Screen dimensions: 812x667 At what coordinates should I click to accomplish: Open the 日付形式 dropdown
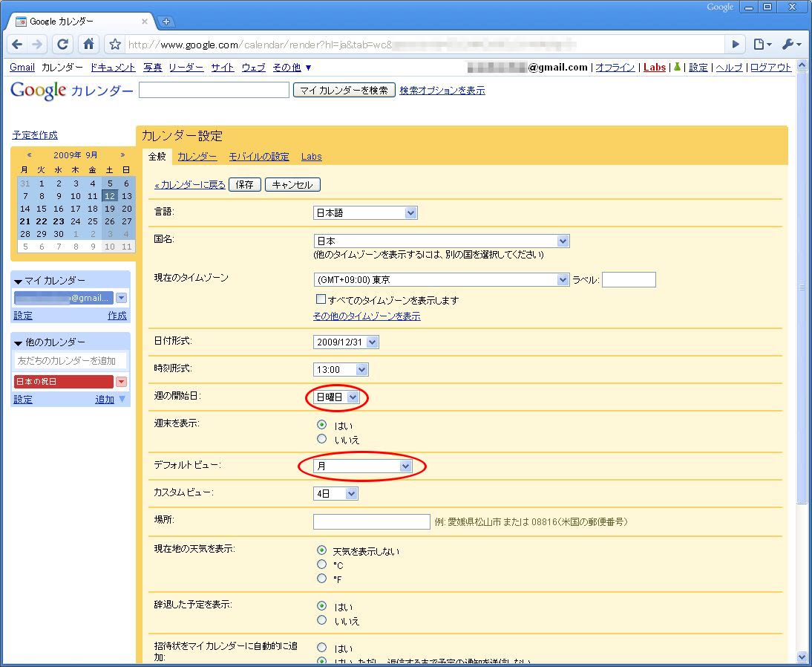346,342
